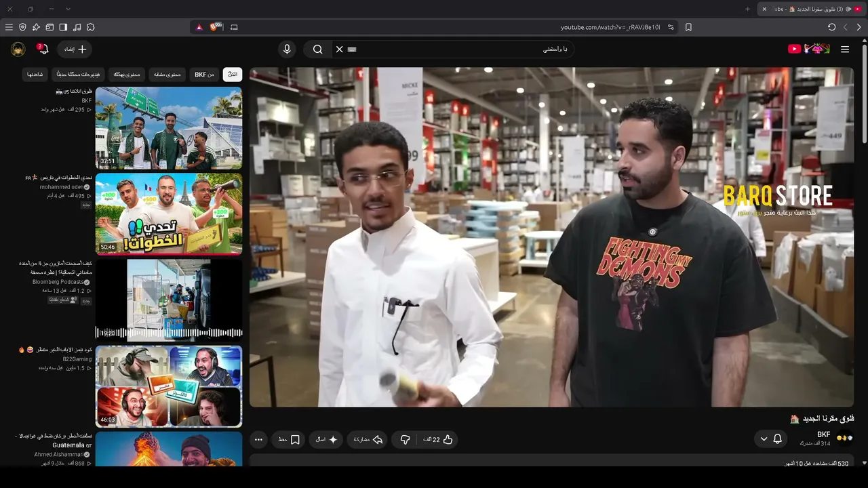The height and width of the screenshot is (488, 868).
Task: Select the YouTube video browser tab
Action: click(x=812, y=9)
